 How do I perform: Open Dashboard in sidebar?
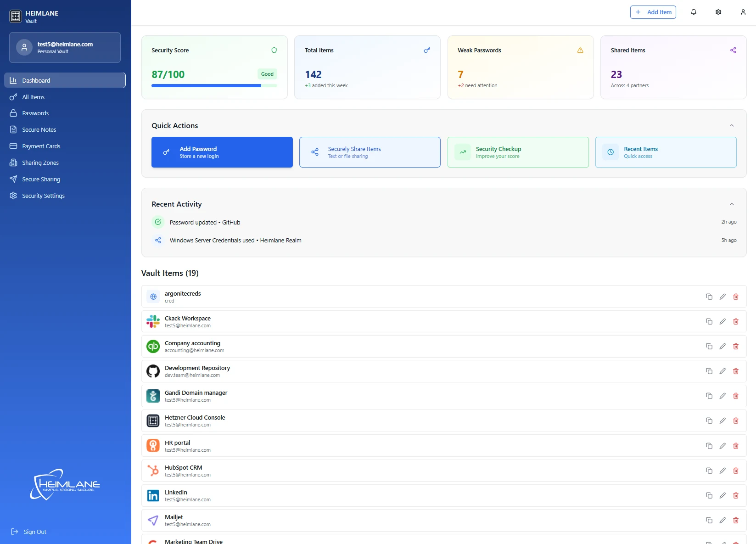65,80
